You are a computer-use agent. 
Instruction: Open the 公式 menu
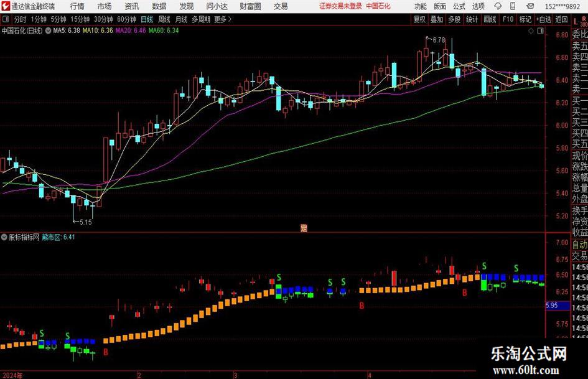tap(459, 6)
